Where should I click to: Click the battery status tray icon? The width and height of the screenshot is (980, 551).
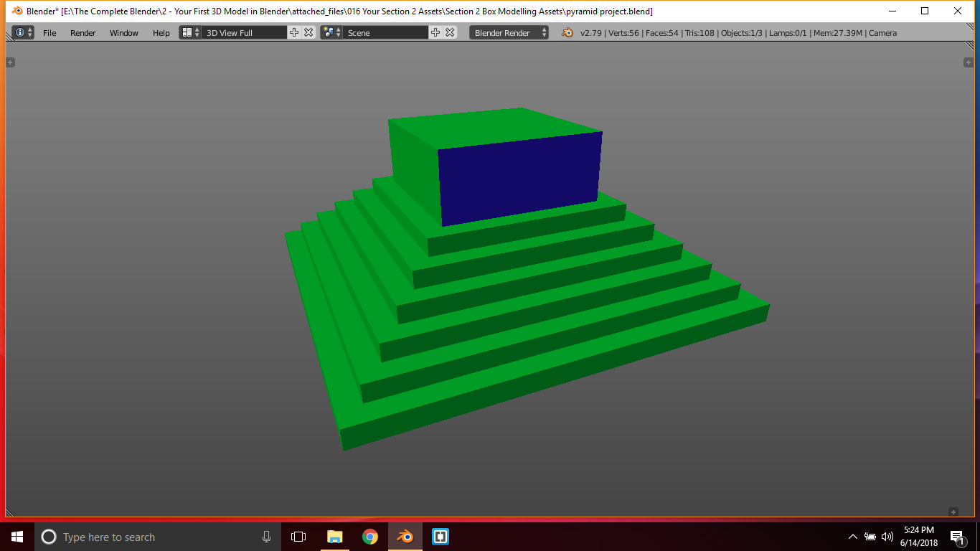(x=870, y=537)
